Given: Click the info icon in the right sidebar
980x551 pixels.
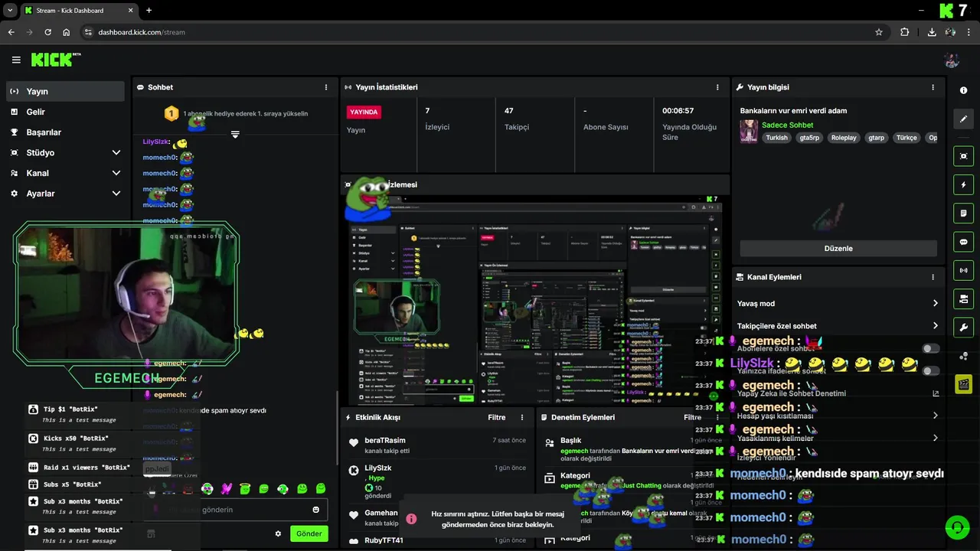Looking at the screenshot, I should pyautogui.click(x=963, y=90).
